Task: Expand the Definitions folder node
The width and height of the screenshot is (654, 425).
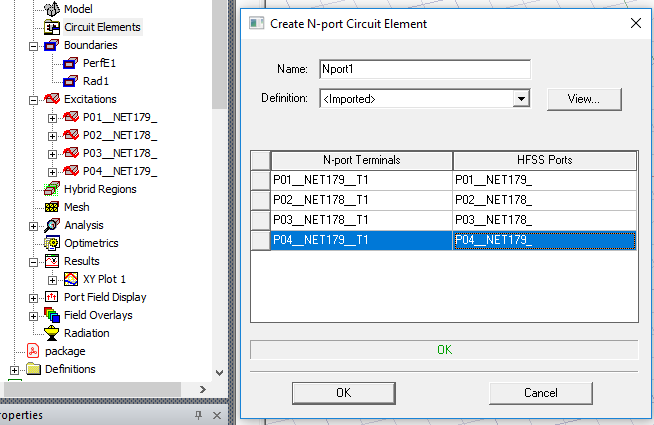Action: coord(15,369)
